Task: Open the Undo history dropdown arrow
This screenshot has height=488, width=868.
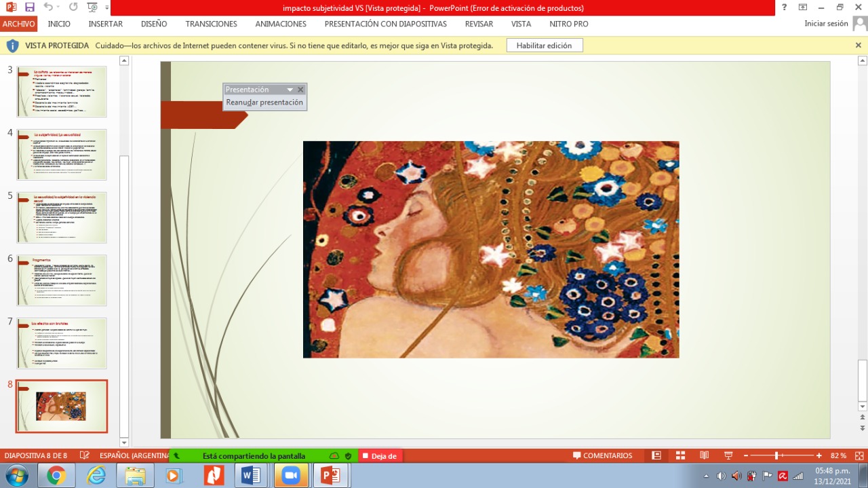Action: (59, 7)
